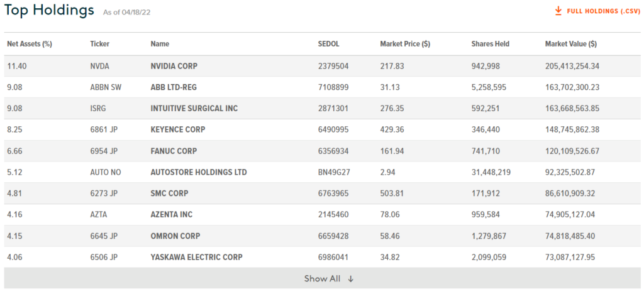Click the 11.40 net assets value
The height and width of the screenshot is (294, 644).
(x=17, y=66)
